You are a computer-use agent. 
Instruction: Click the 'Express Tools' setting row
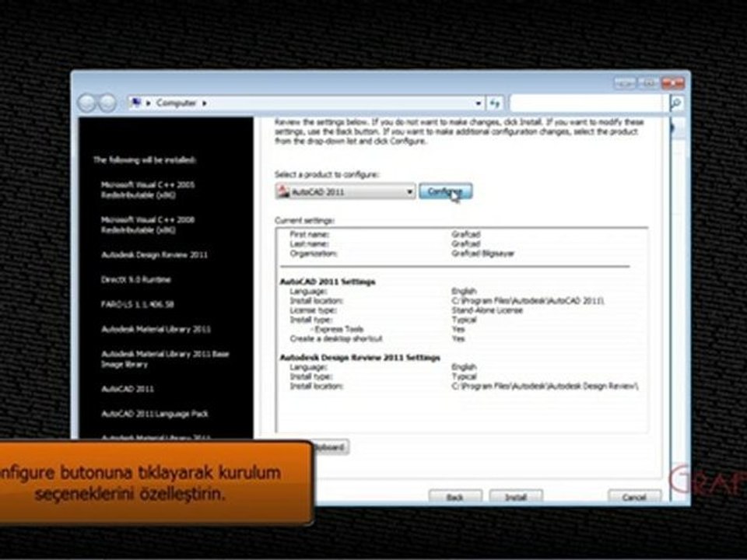[386, 329]
